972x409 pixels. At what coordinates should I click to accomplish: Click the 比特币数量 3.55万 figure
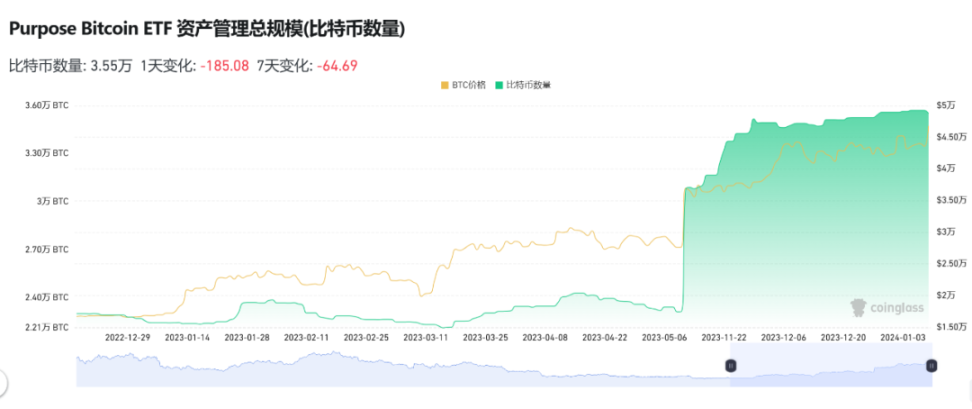(x=111, y=66)
